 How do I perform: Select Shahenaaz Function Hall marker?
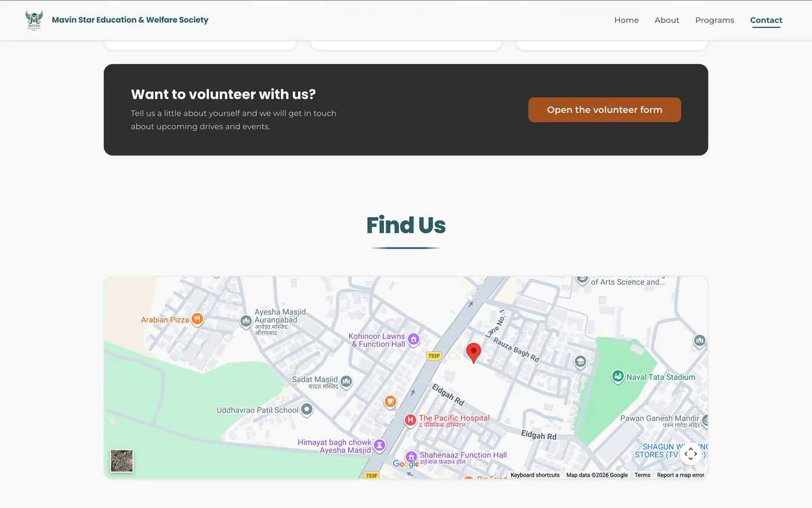[411, 457]
